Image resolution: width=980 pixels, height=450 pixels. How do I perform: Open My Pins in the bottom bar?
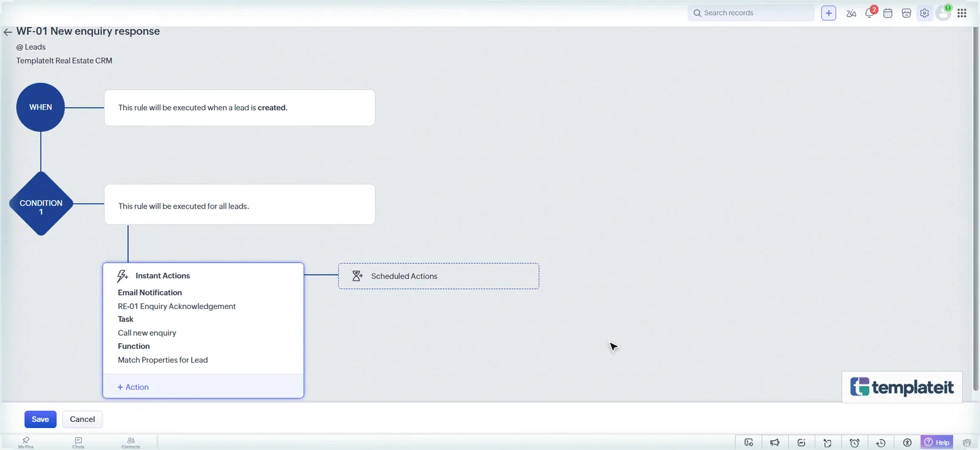26,442
